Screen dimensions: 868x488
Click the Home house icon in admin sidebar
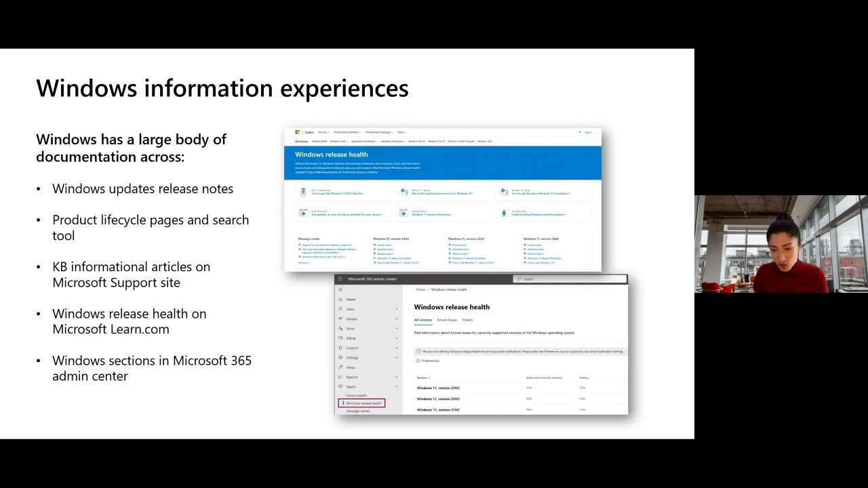tap(340, 300)
